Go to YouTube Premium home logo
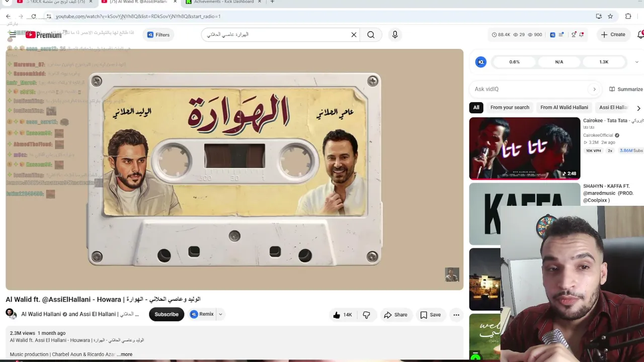This screenshot has height=362, width=644. (43, 35)
